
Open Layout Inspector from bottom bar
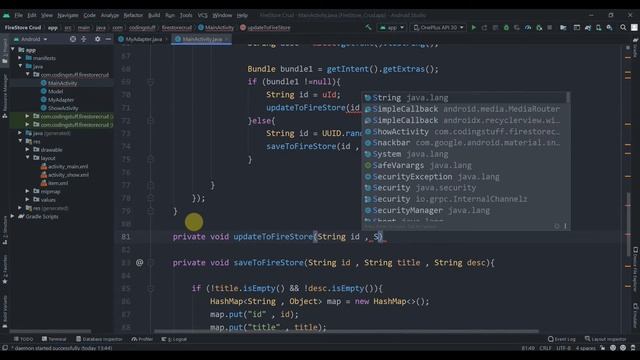pyautogui.click(x=605, y=339)
